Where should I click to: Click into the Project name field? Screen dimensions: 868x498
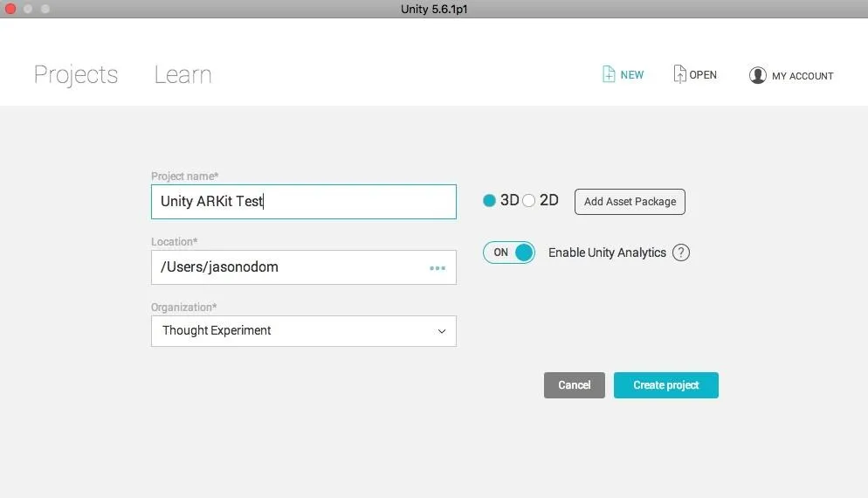click(303, 202)
